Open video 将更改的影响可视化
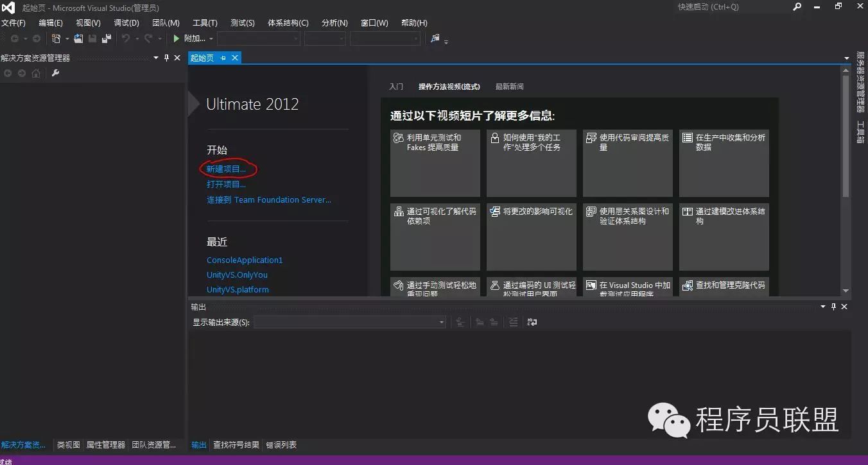Image resolution: width=868 pixels, height=465 pixels. [x=532, y=237]
